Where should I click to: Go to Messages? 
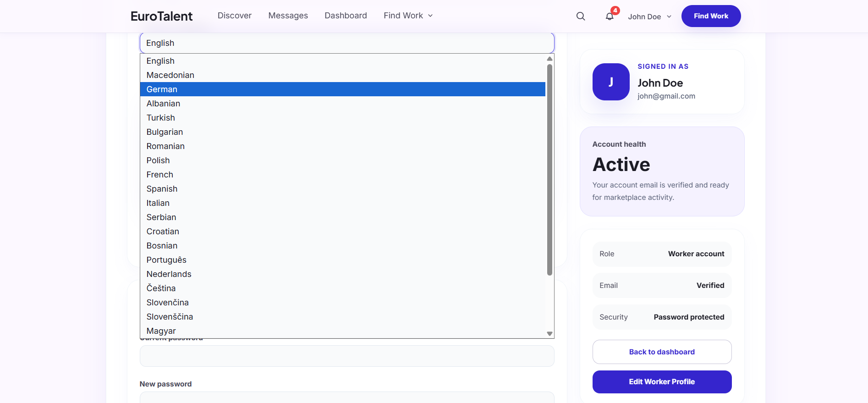tap(288, 16)
